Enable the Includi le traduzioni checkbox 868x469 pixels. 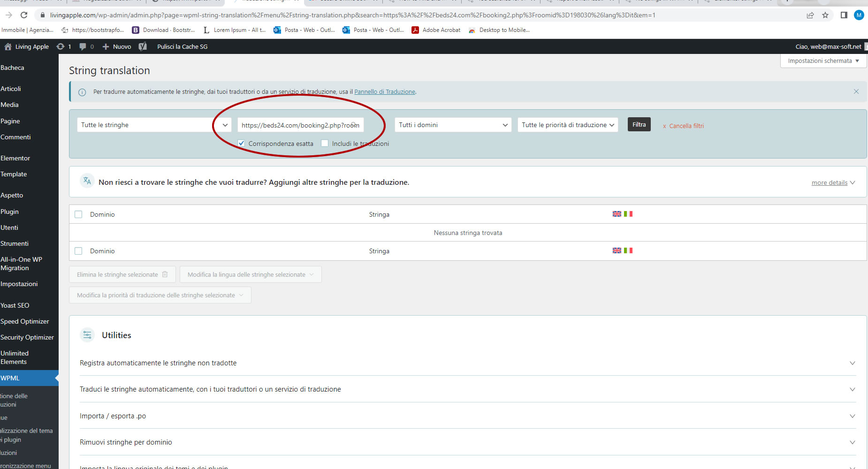(x=325, y=144)
